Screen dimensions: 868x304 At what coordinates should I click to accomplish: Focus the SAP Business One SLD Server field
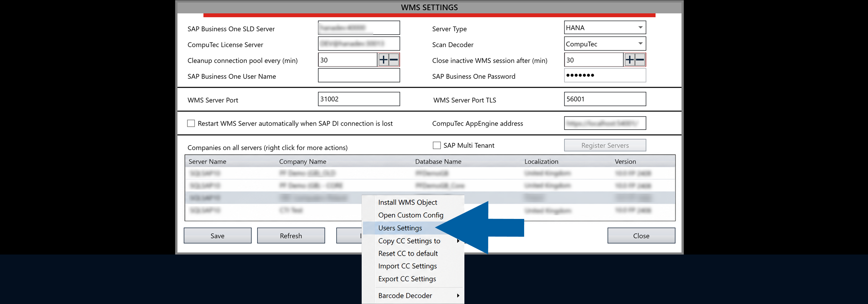(359, 28)
